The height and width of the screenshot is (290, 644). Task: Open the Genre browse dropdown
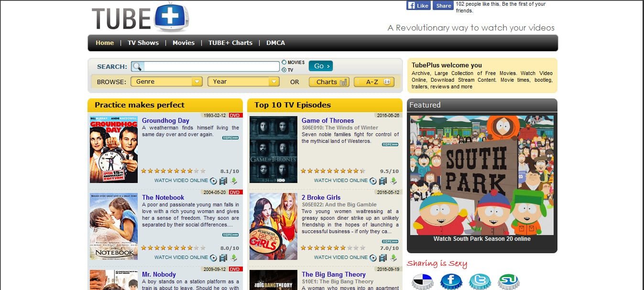tap(167, 82)
